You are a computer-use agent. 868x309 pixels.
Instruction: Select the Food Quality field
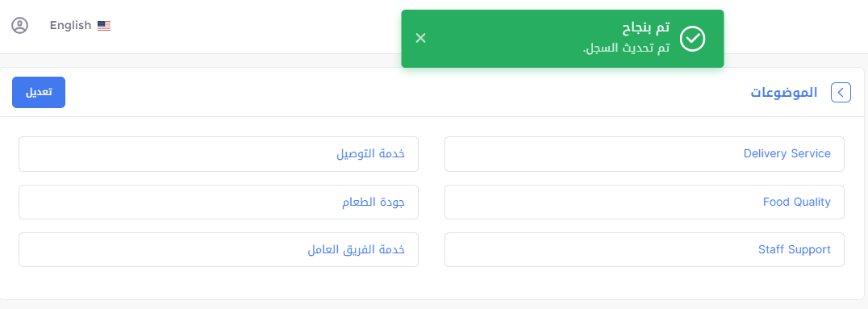click(x=645, y=203)
